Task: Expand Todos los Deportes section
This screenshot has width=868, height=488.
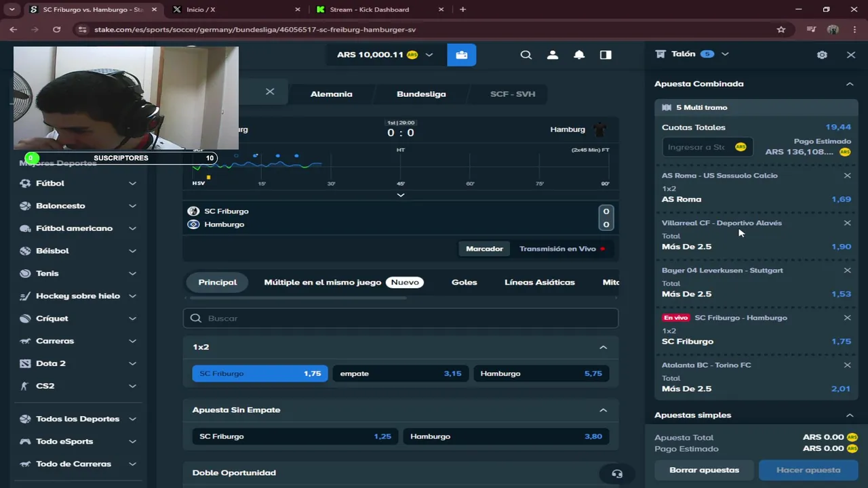Action: point(132,419)
